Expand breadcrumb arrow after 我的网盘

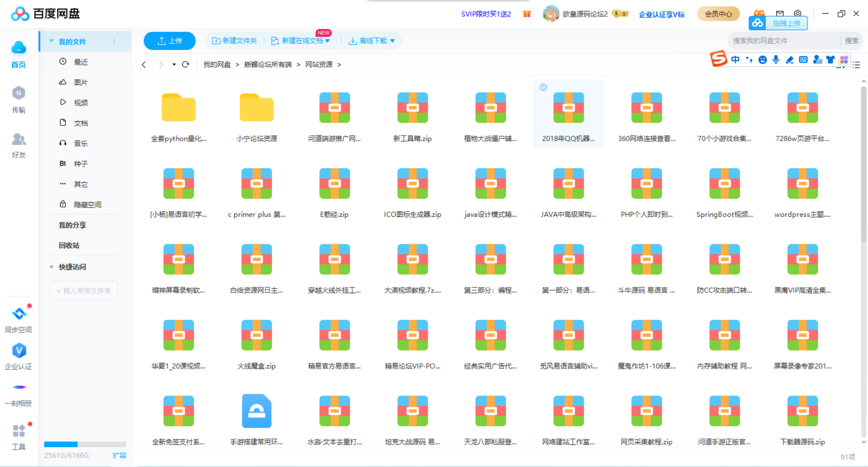coord(237,65)
